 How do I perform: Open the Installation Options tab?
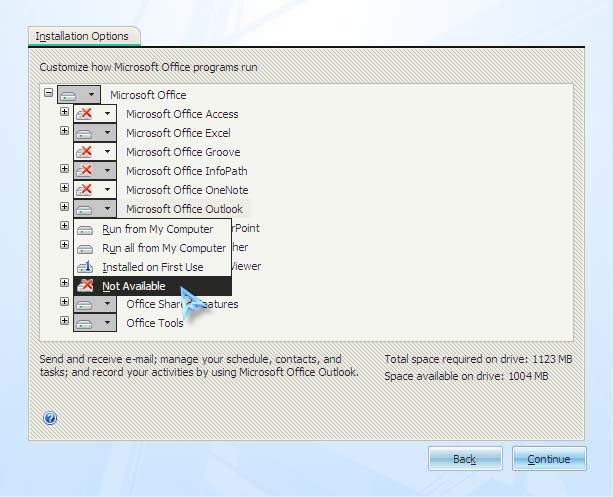[x=82, y=36]
